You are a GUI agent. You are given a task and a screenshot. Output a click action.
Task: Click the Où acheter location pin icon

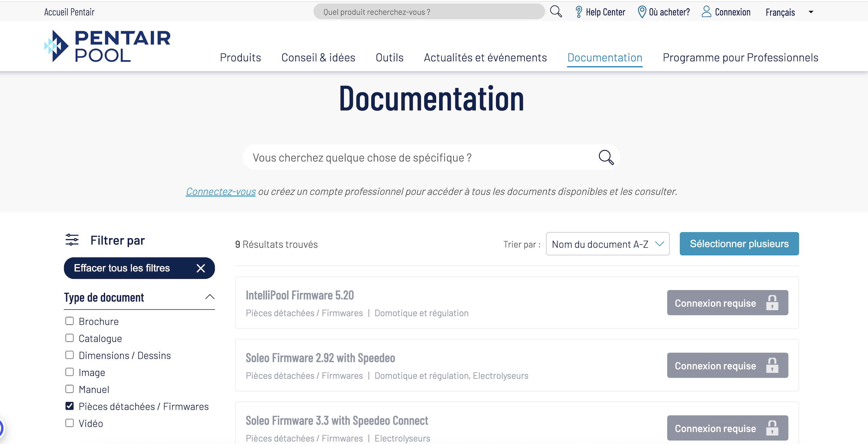point(642,12)
